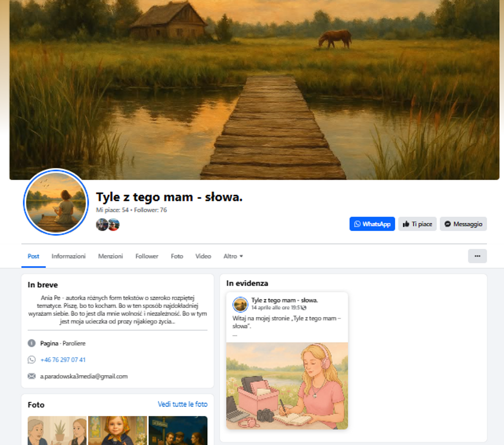Open the cover photo of the meadow
504x445 pixels.
(254, 88)
